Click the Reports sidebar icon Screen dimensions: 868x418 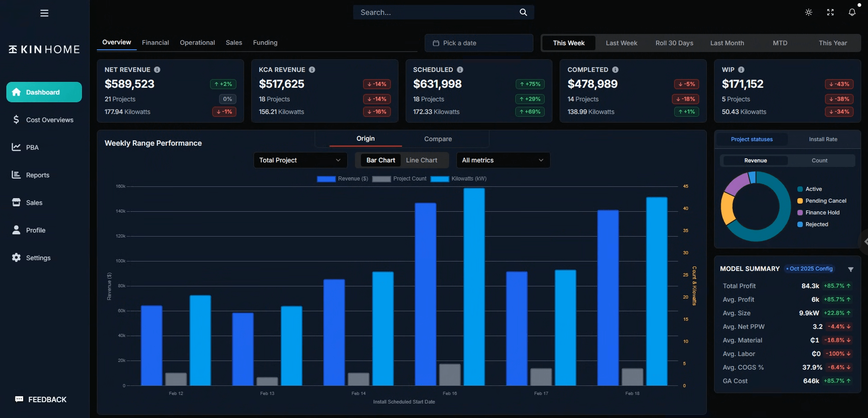pyautogui.click(x=16, y=175)
